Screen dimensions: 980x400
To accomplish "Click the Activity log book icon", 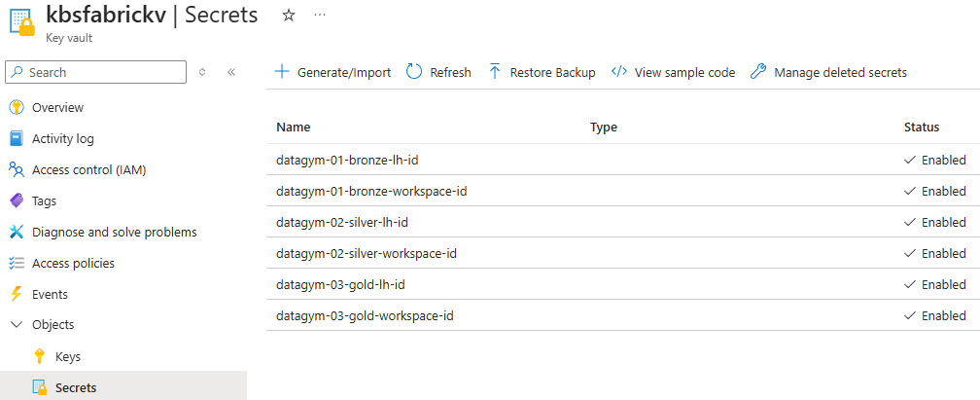I will (17, 138).
